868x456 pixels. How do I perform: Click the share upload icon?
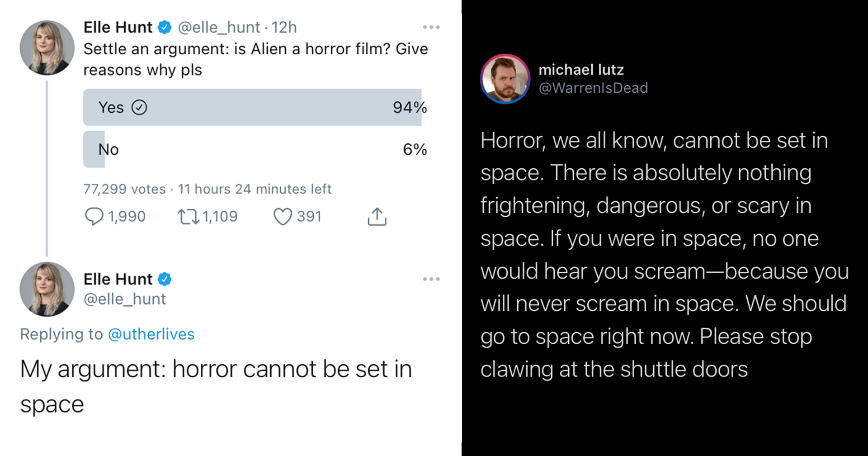coord(377,216)
